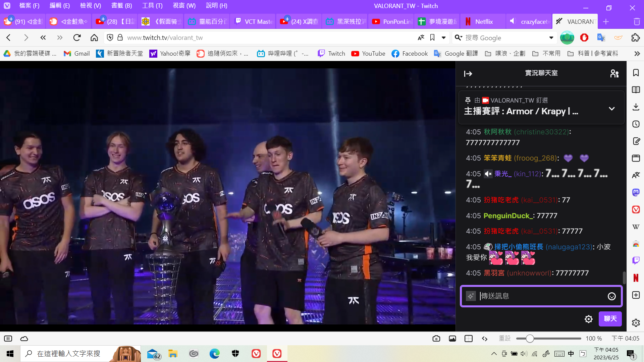Open the Mastodon web panel
This screenshot has height=362, width=644.
(x=636, y=192)
